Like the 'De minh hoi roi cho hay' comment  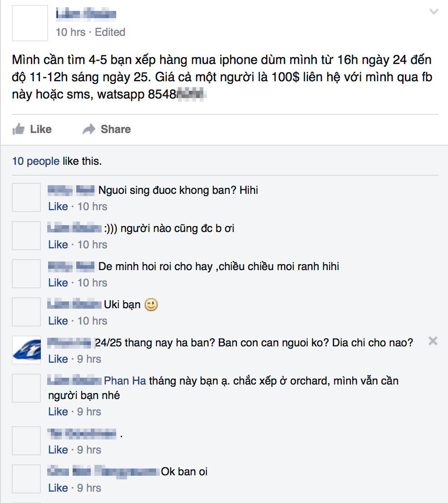pyautogui.click(x=58, y=283)
